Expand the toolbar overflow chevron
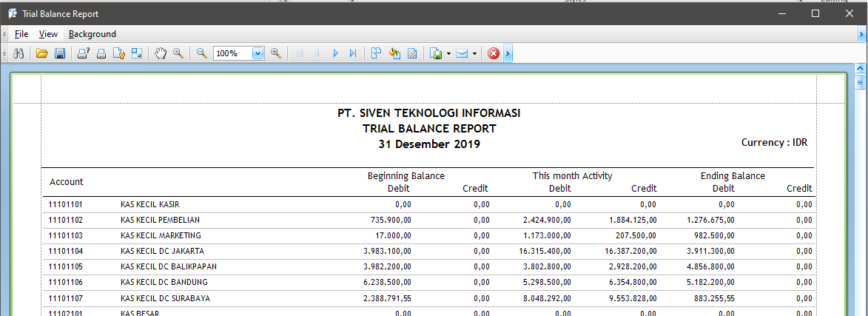This screenshot has height=316, width=868. [x=508, y=53]
